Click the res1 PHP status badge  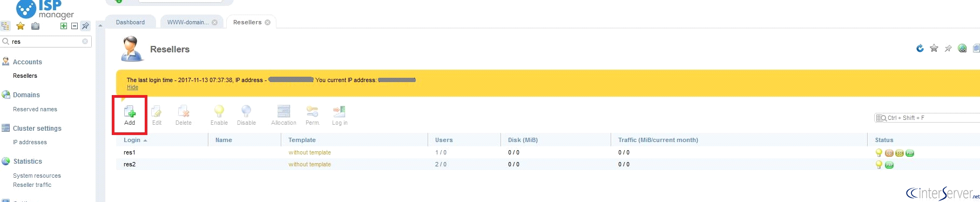(910, 153)
